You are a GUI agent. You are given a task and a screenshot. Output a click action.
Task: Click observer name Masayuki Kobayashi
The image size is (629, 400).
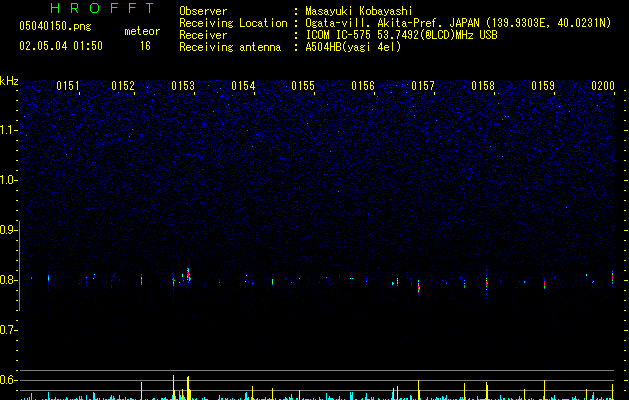coord(359,11)
